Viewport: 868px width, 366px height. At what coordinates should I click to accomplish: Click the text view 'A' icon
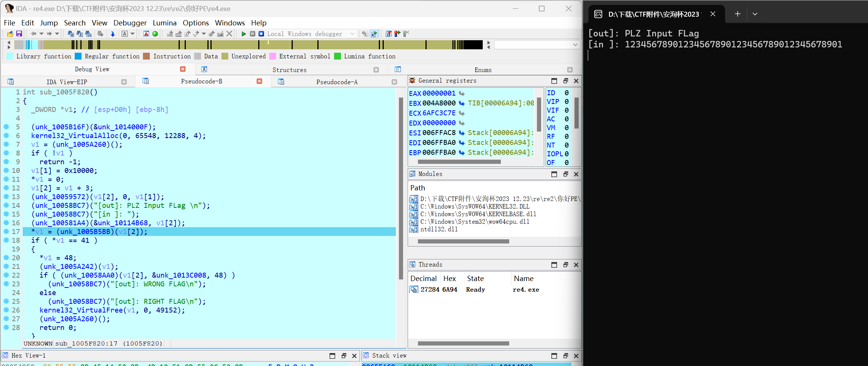point(125,34)
